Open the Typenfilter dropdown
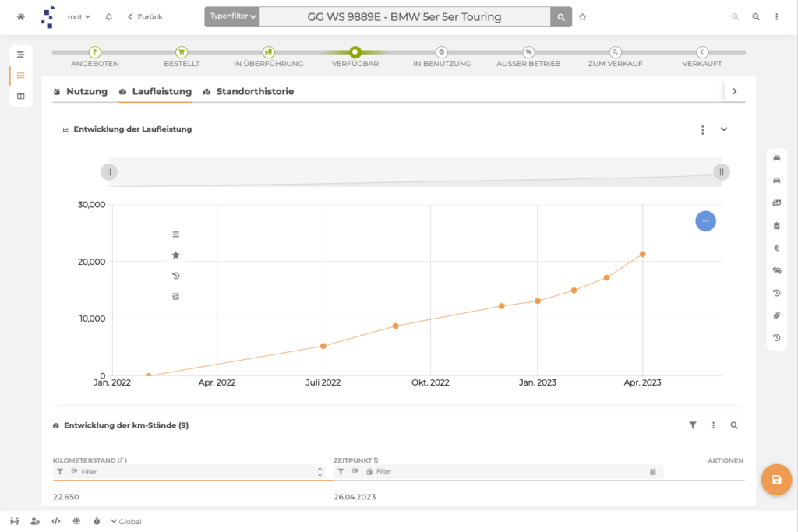798x532 pixels. click(x=232, y=17)
